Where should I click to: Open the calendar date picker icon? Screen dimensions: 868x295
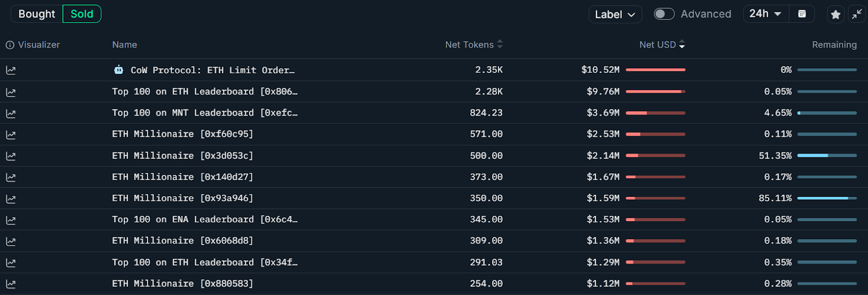coord(802,14)
